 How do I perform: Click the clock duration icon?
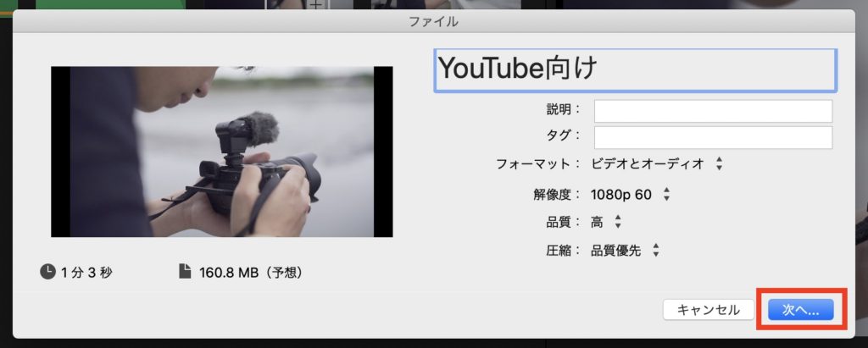tap(48, 272)
